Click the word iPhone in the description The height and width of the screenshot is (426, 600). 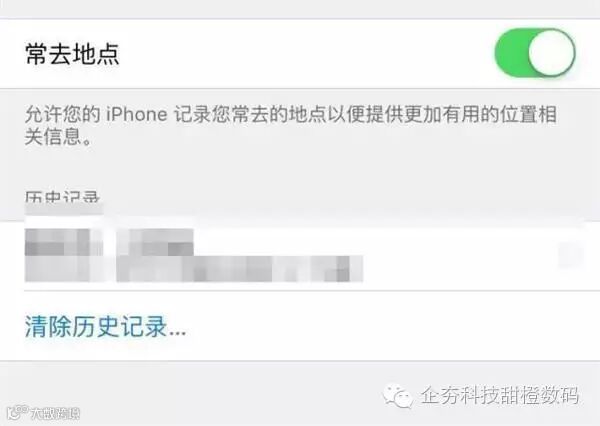[x=137, y=114]
